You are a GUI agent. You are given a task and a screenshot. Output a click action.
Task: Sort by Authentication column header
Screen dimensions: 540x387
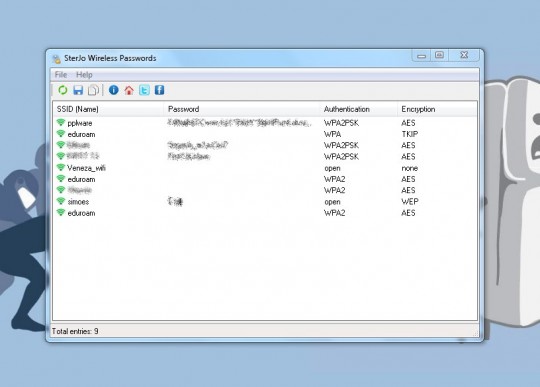click(x=359, y=109)
